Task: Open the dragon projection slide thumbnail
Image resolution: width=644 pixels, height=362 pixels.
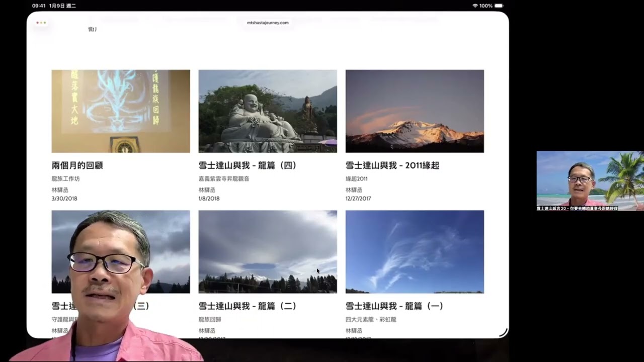Action: [x=121, y=111]
